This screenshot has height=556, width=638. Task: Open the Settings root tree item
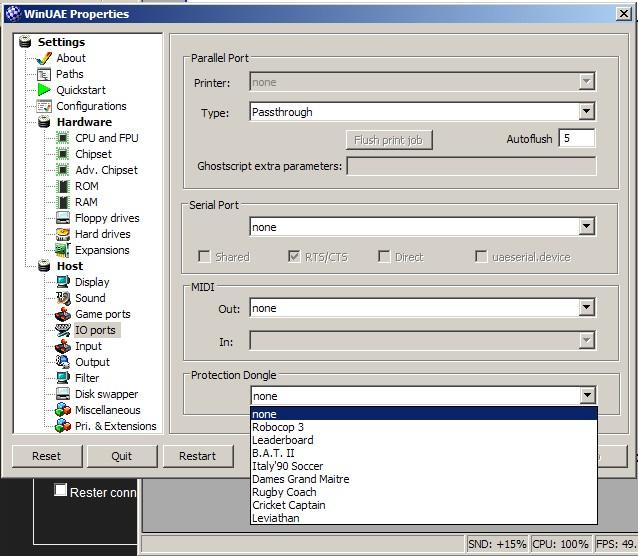[61, 42]
